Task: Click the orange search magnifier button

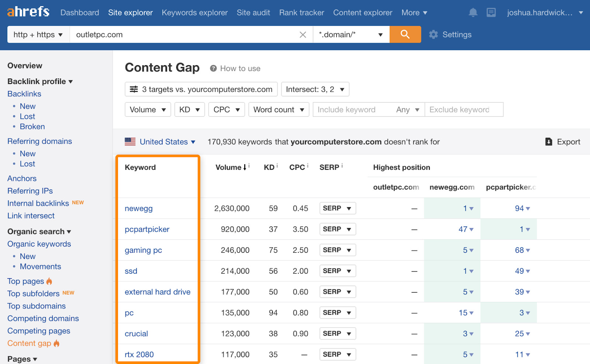Action: [405, 34]
